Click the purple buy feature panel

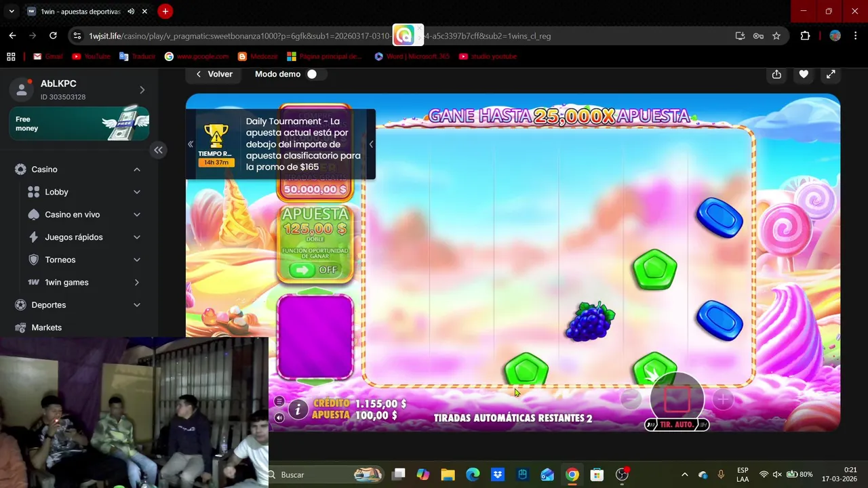(x=315, y=337)
